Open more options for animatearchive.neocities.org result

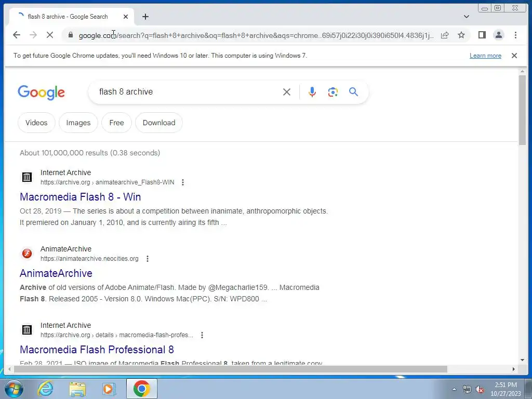point(147,259)
